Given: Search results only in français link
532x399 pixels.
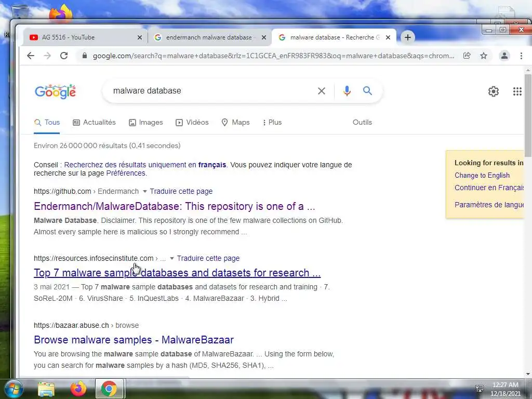Looking at the screenshot, I should pos(145,165).
